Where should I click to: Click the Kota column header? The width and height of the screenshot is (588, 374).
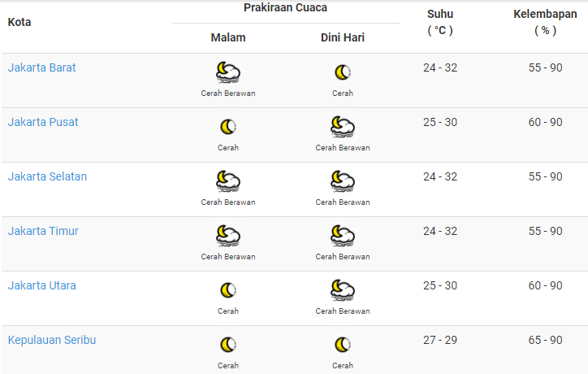(19, 22)
